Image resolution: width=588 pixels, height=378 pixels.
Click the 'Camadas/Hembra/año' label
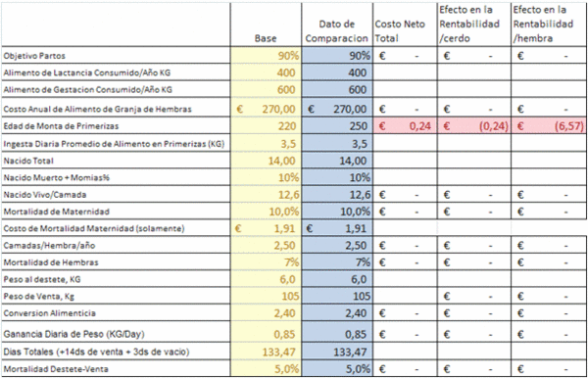49,246
